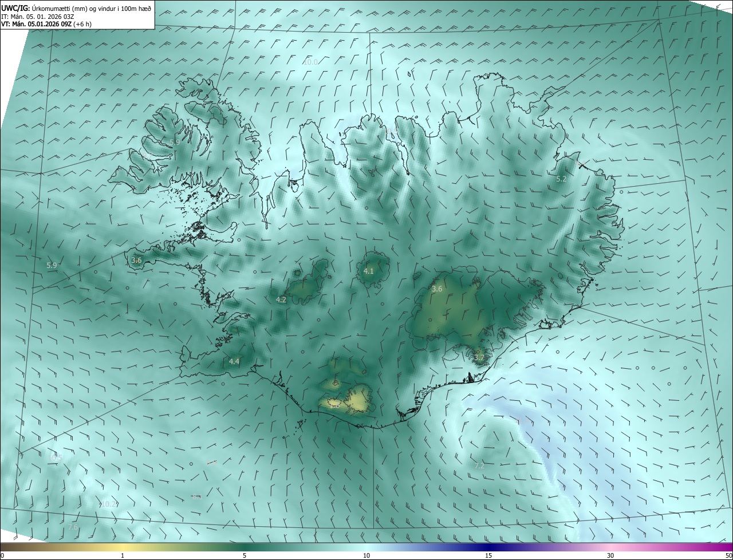The image size is (733, 560).
Task: Click the 4.2 value beside Langjökull glacier
Action: (281, 299)
